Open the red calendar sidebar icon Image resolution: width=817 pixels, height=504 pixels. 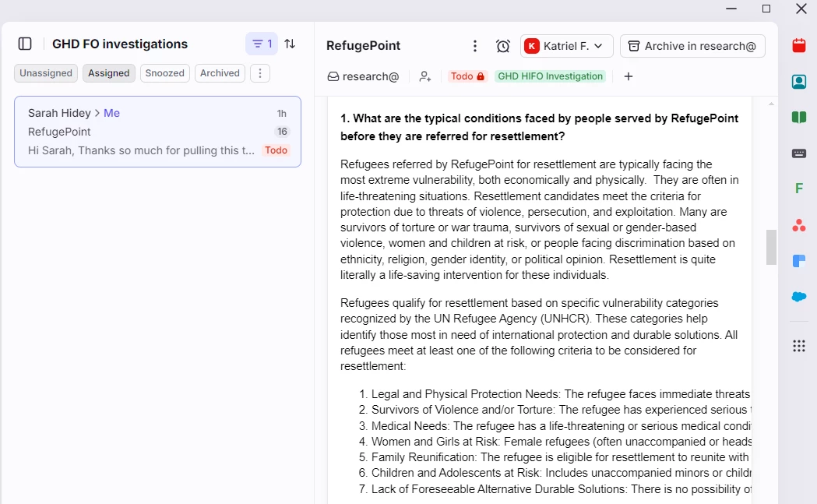point(799,45)
